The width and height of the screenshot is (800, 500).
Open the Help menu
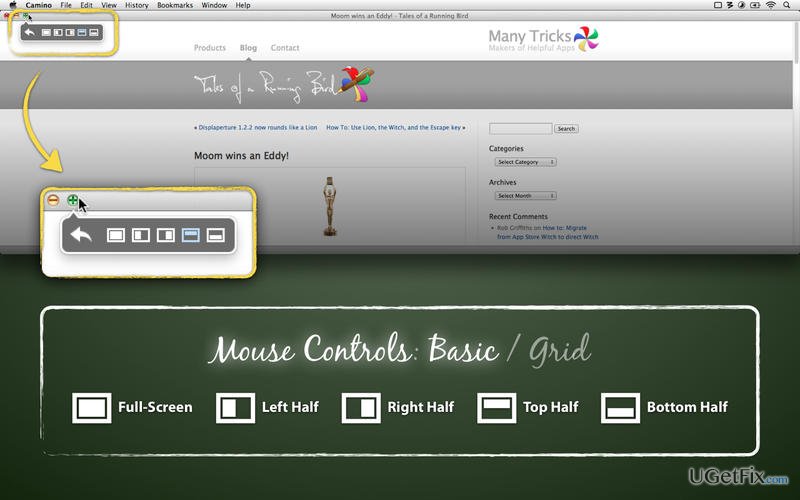[243, 5]
